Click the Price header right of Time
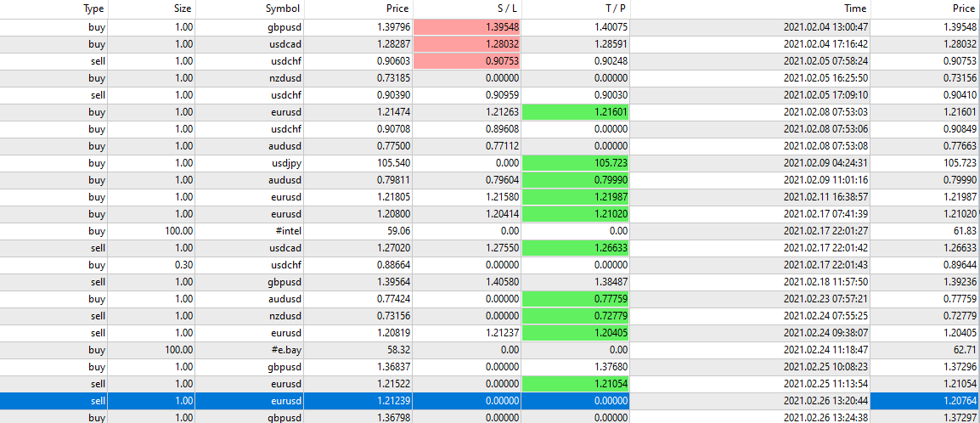The width and height of the screenshot is (980, 423). (x=926, y=8)
